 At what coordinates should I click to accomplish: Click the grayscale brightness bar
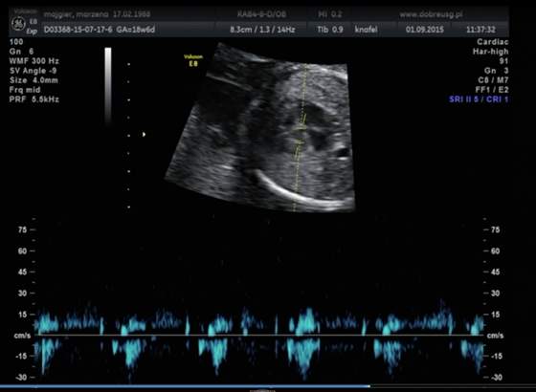click(x=108, y=85)
